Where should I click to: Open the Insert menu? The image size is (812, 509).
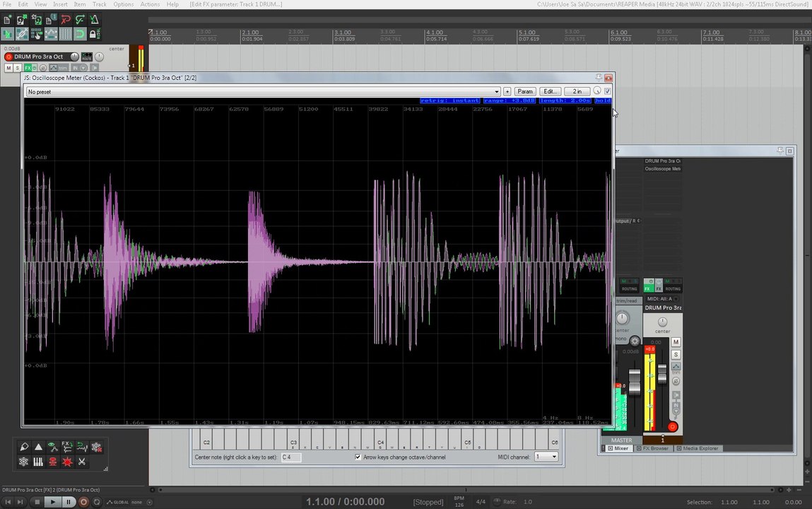tap(60, 4)
